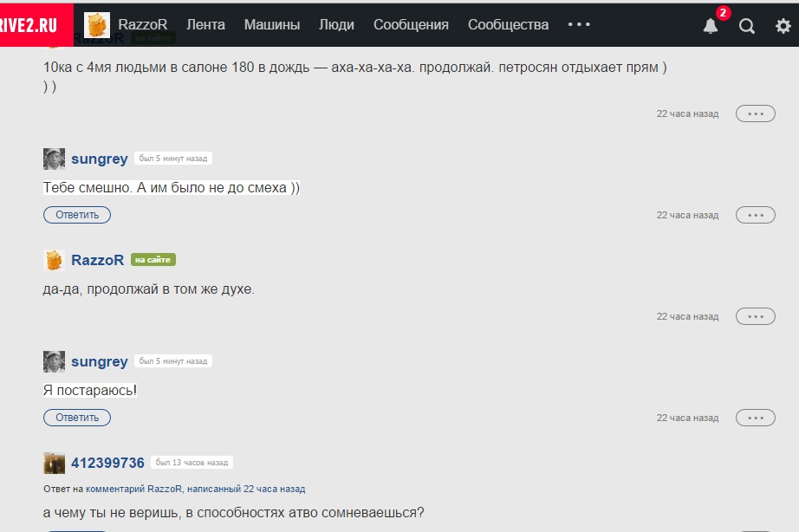Image resolution: width=799 pixels, height=532 pixels.
Task: Click RazzoR's avatar beside 'на сайте' badge
Action: pyautogui.click(x=54, y=260)
